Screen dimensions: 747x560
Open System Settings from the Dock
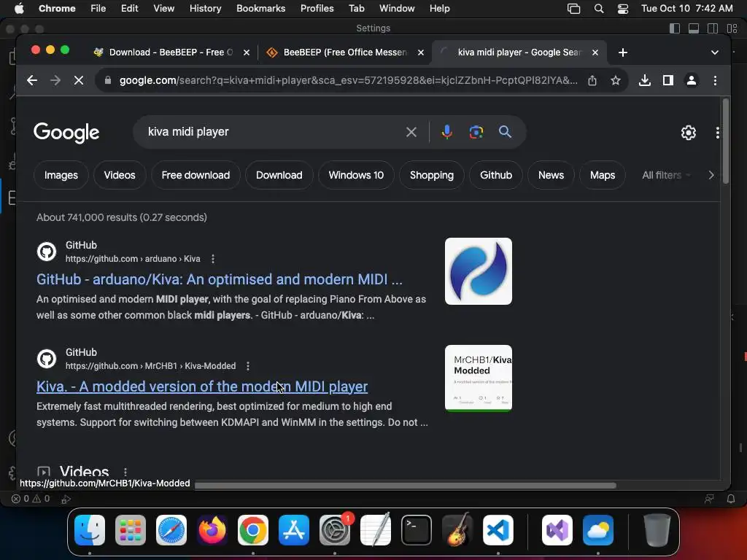point(335,530)
